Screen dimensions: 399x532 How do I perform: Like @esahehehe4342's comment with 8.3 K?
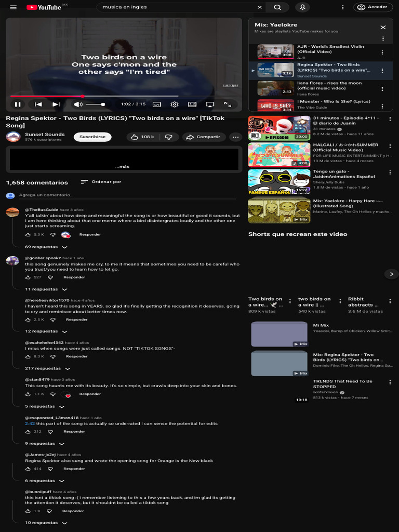pos(28,356)
